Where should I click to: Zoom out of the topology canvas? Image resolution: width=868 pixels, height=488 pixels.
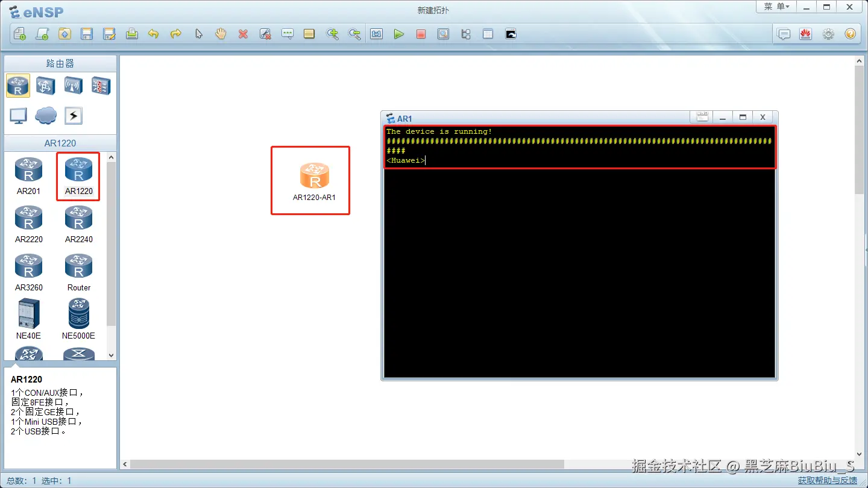(x=354, y=34)
